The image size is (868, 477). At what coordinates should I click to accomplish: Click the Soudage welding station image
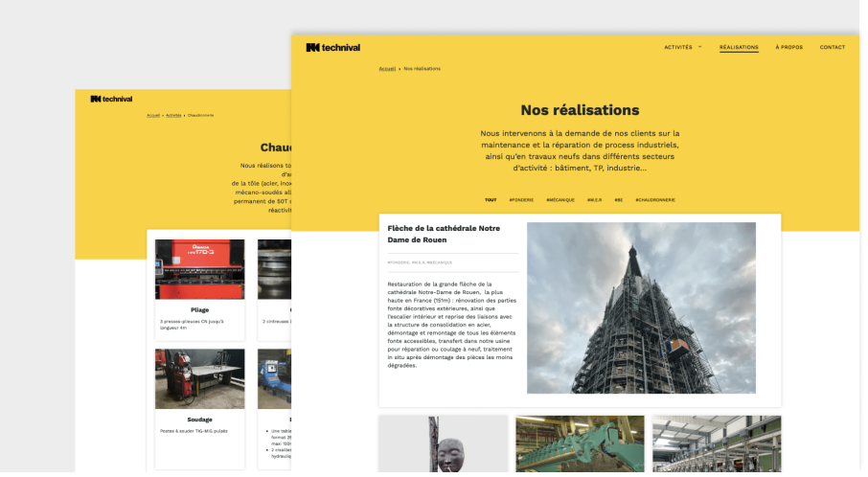tap(199, 378)
